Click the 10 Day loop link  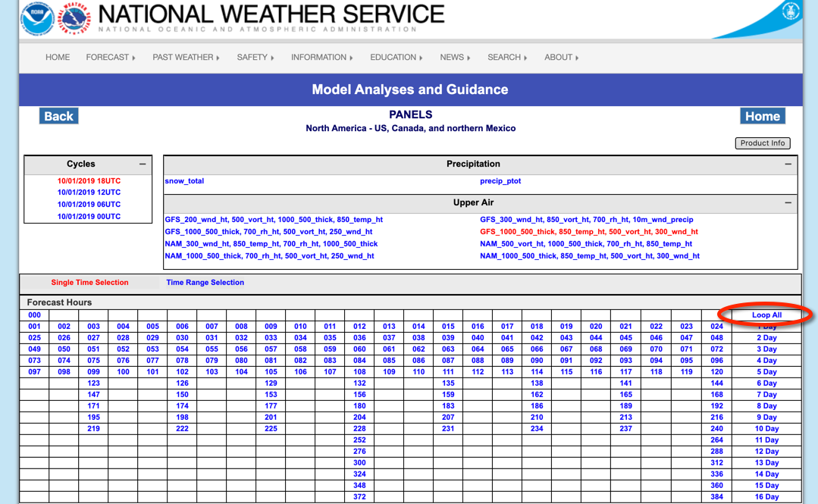coord(766,429)
